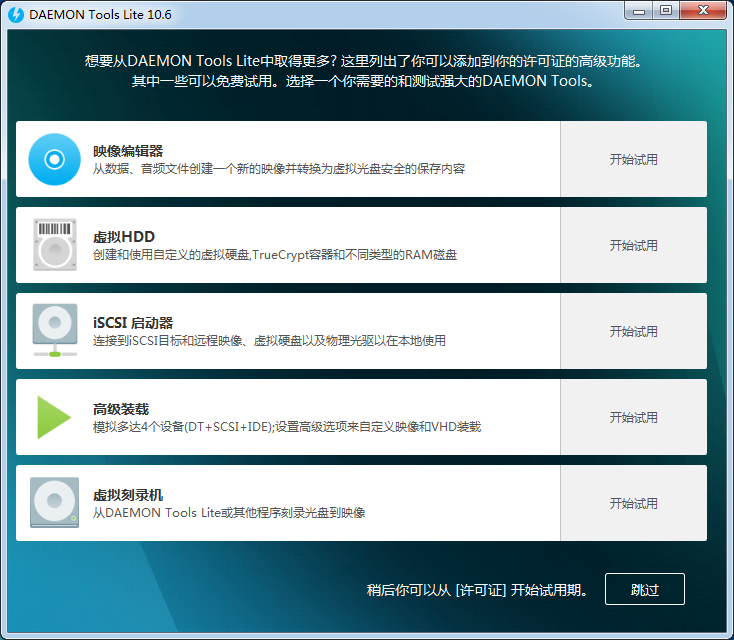Start trial for iSCSI 启动器

tap(633, 331)
